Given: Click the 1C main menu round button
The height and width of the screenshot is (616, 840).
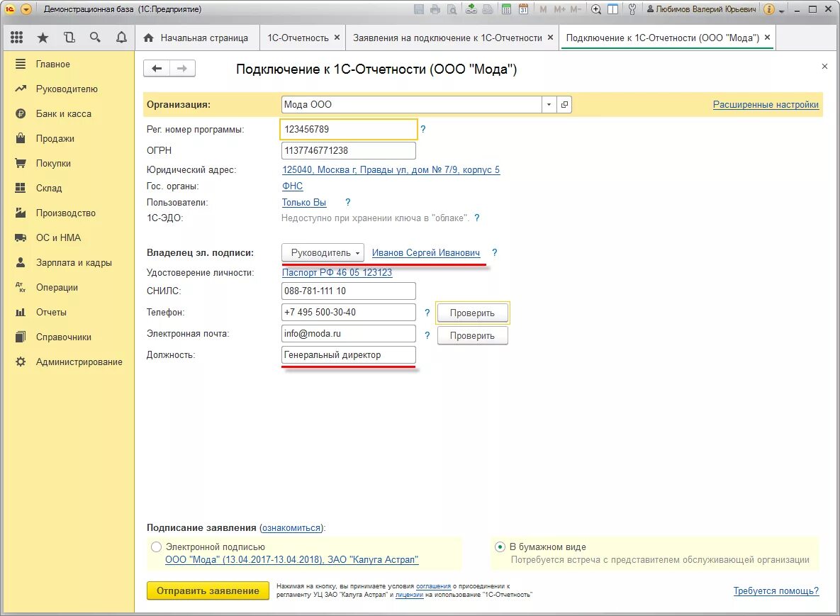Looking at the screenshot, I should 26,9.
